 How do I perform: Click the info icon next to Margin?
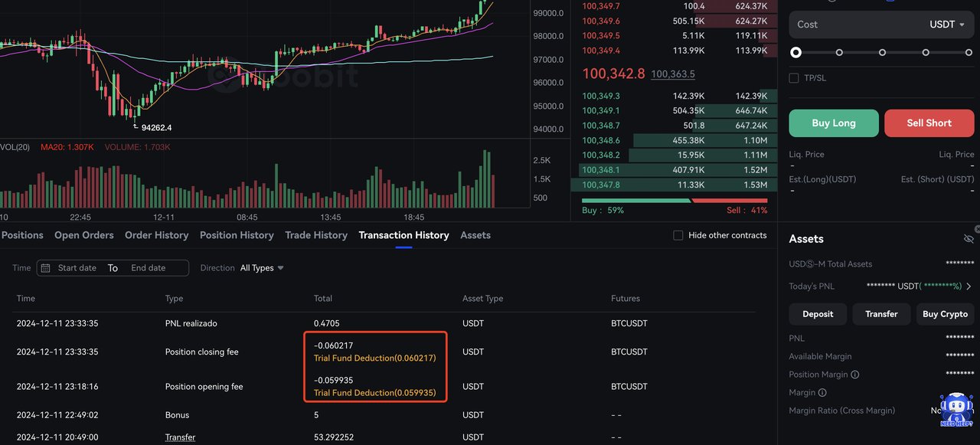[822, 393]
